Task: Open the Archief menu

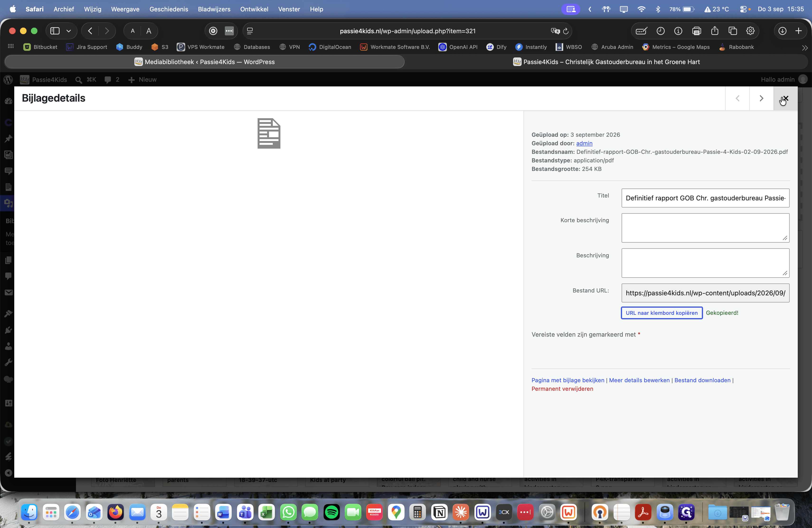Action: (x=64, y=9)
